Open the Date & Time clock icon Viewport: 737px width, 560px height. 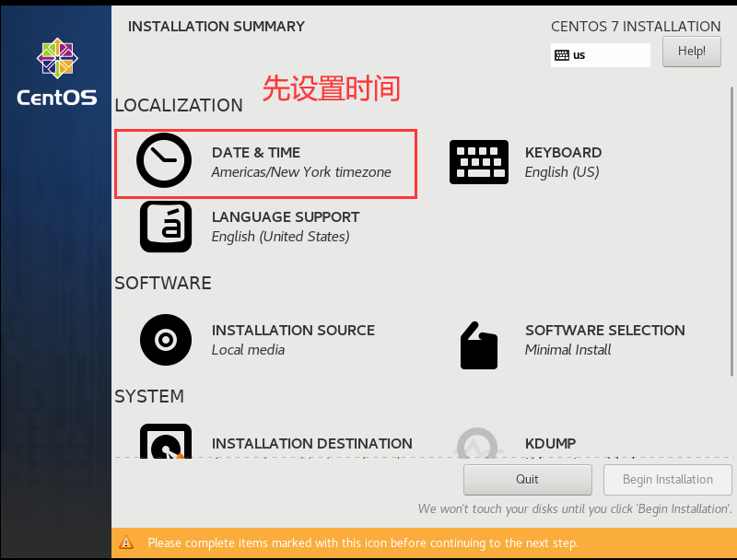164,160
